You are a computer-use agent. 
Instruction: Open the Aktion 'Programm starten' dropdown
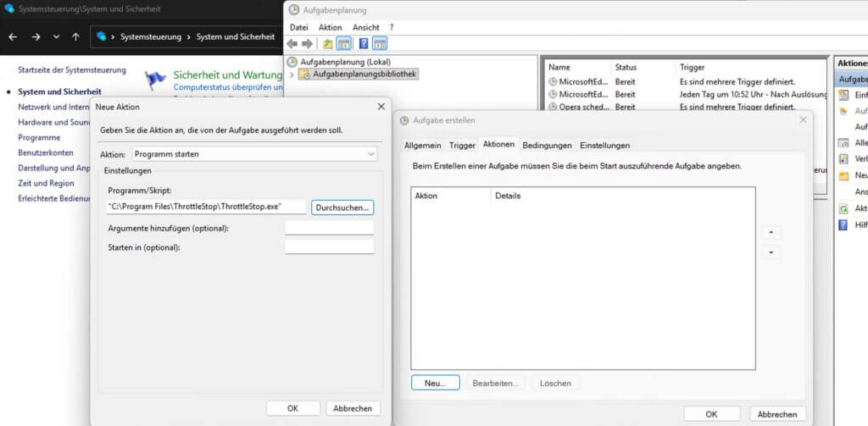pos(255,154)
